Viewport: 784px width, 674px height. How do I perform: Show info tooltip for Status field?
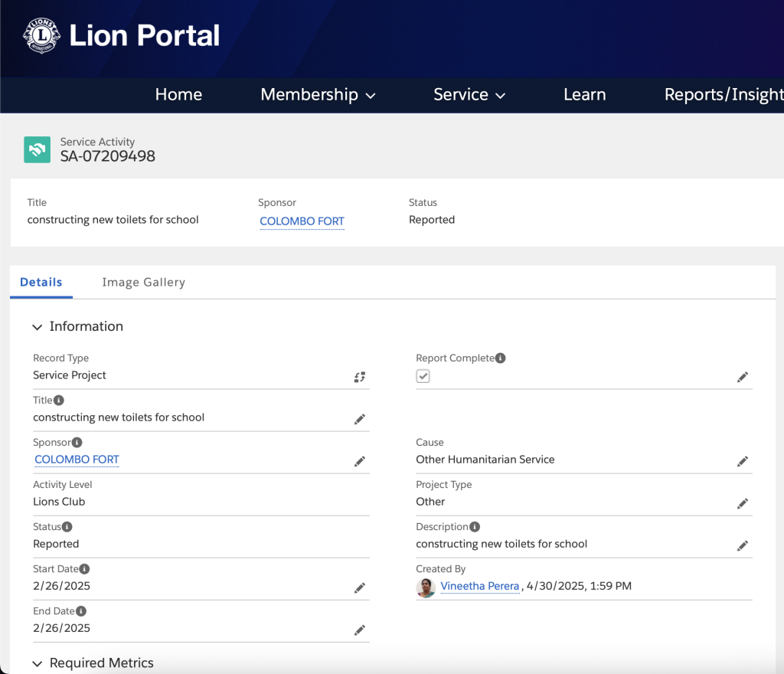(x=67, y=526)
